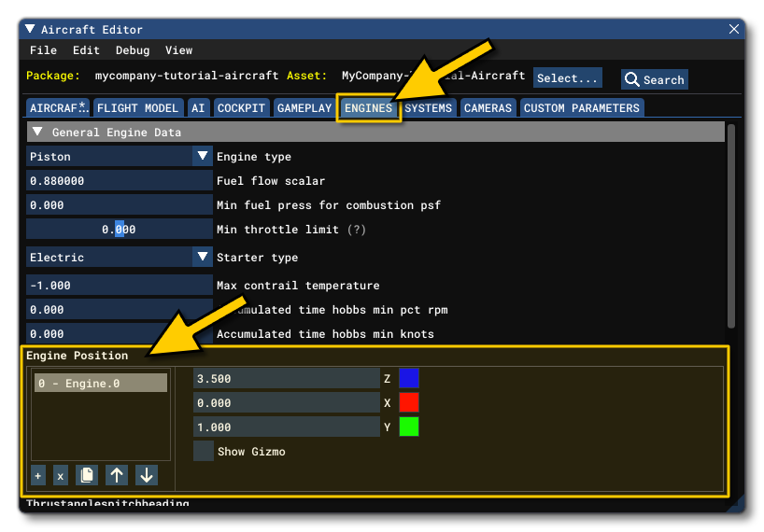Switch to the FLIGHT MODEL tab
The width and height of the screenshot is (764, 532).
point(137,108)
